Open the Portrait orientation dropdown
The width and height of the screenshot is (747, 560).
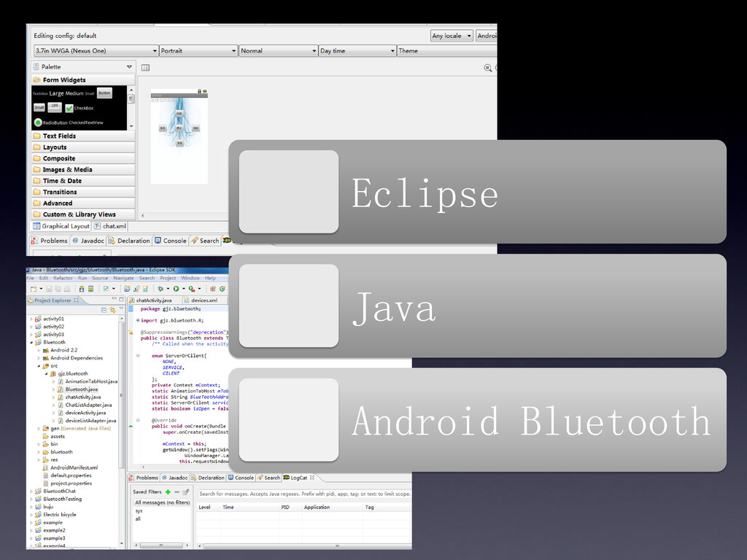[x=198, y=50]
